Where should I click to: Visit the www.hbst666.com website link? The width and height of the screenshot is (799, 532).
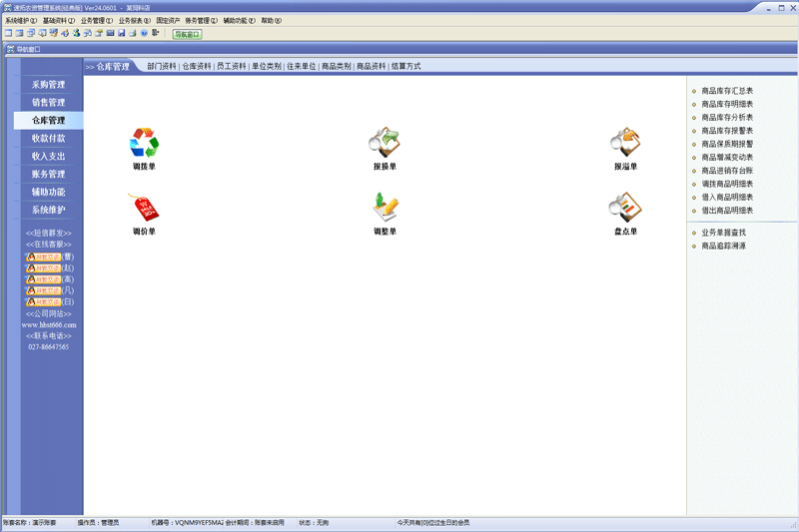pos(48,324)
